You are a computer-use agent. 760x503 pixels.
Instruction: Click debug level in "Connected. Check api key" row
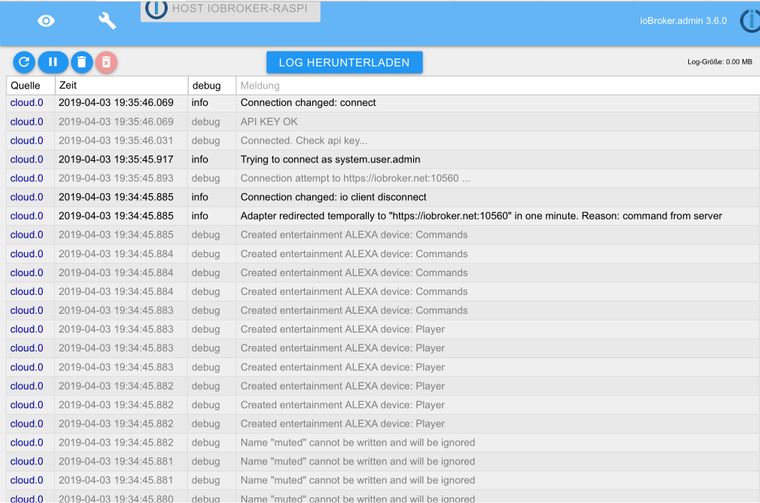tap(206, 141)
